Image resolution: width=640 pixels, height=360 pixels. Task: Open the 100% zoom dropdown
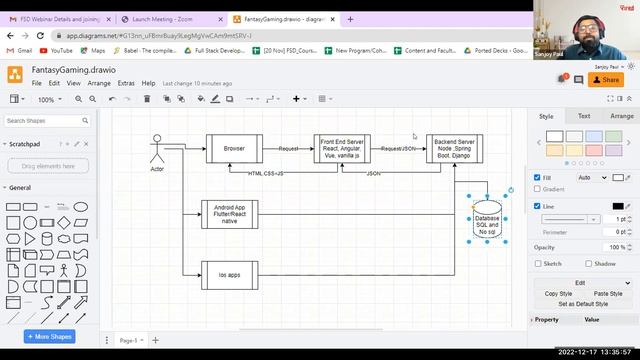[50, 99]
